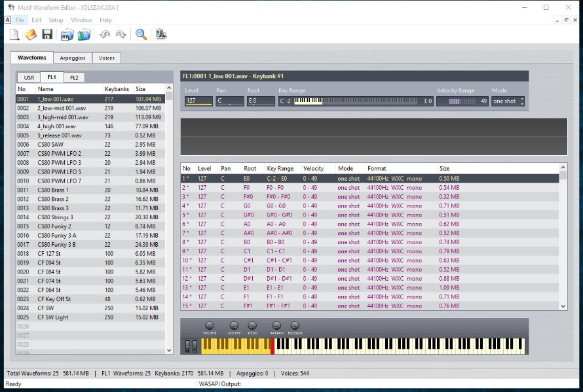Image resolution: width=583 pixels, height=392 pixels.
Task: Click the Redo arrow icon
Action: (121, 35)
